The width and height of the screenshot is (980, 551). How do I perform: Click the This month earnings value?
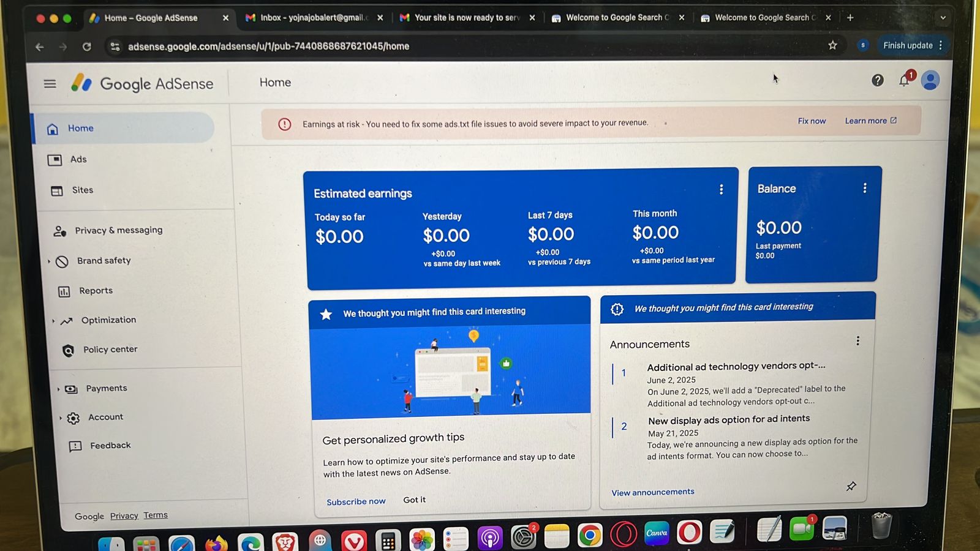click(x=655, y=233)
